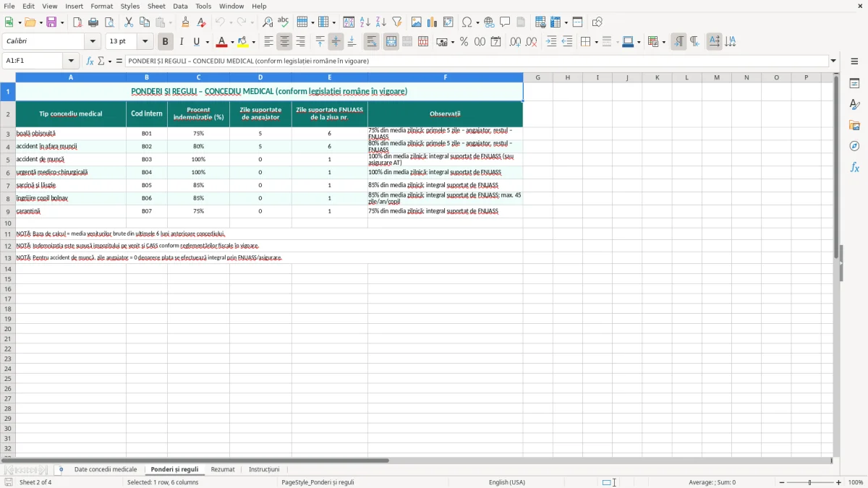Viewport: 868px width, 488px height.
Task: Toggle Underline formatting
Action: 197,41
